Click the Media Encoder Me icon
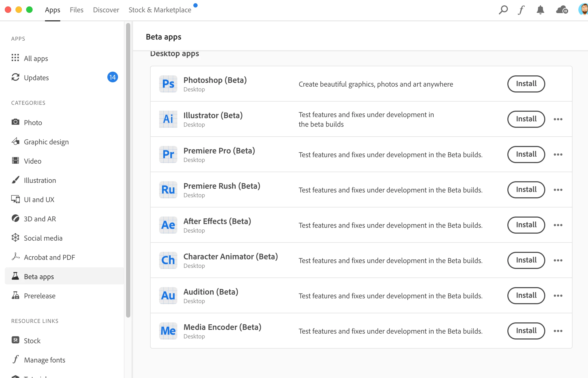Viewport: 588px width, 378px height. click(x=168, y=331)
